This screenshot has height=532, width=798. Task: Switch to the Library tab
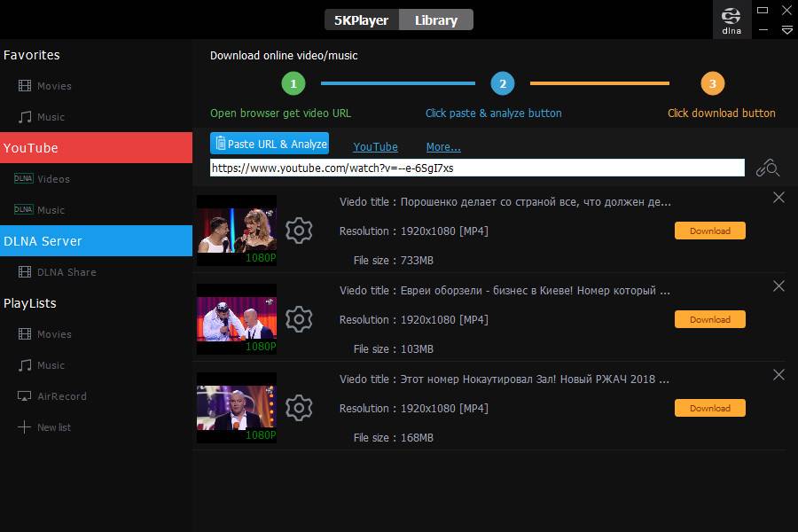(x=436, y=20)
